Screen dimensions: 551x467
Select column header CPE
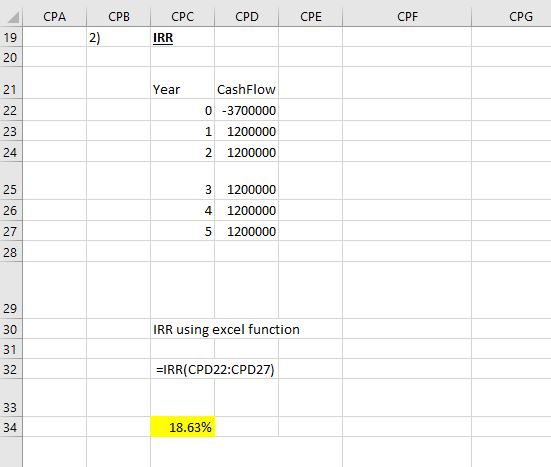[x=310, y=17]
